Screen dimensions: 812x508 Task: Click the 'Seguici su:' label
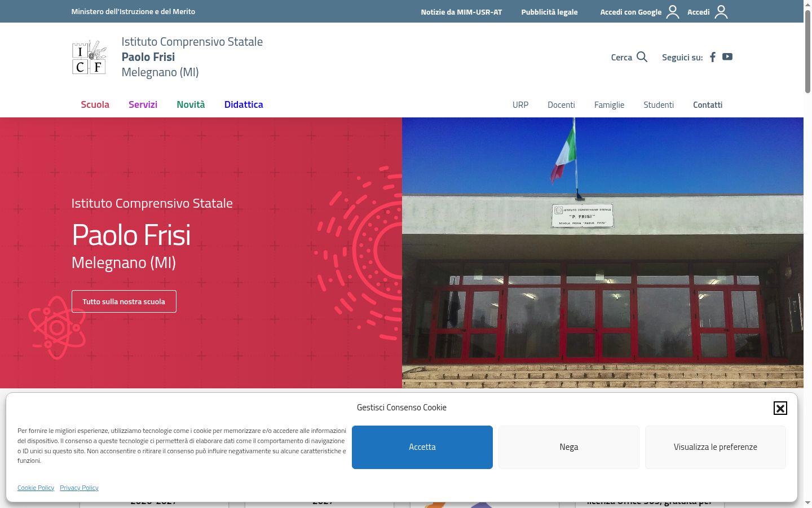682,57
